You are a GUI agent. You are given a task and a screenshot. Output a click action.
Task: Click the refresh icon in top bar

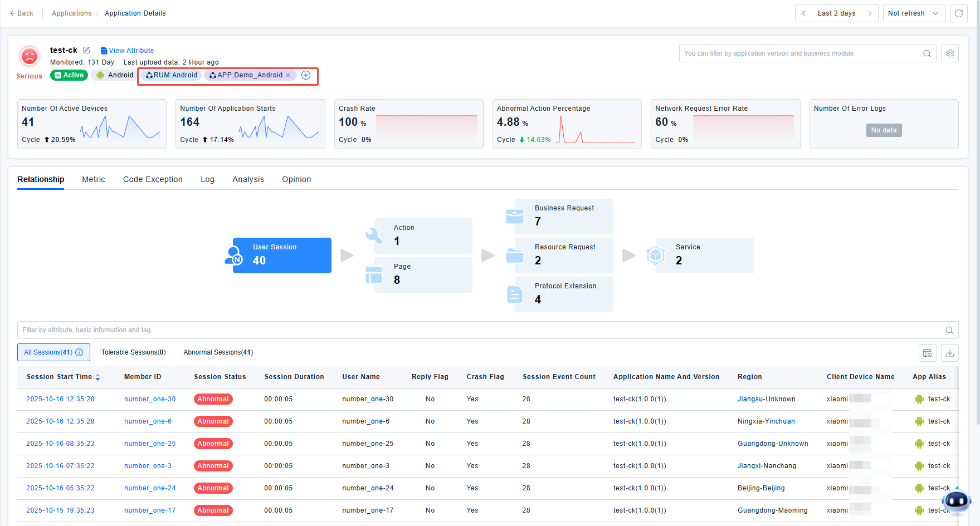[959, 13]
